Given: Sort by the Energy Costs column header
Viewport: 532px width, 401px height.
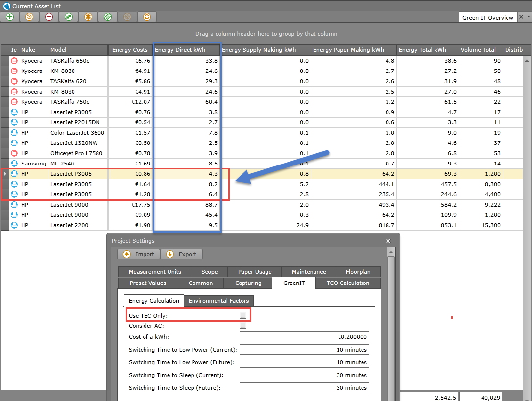Looking at the screenshot, I should tap(131, 50).
